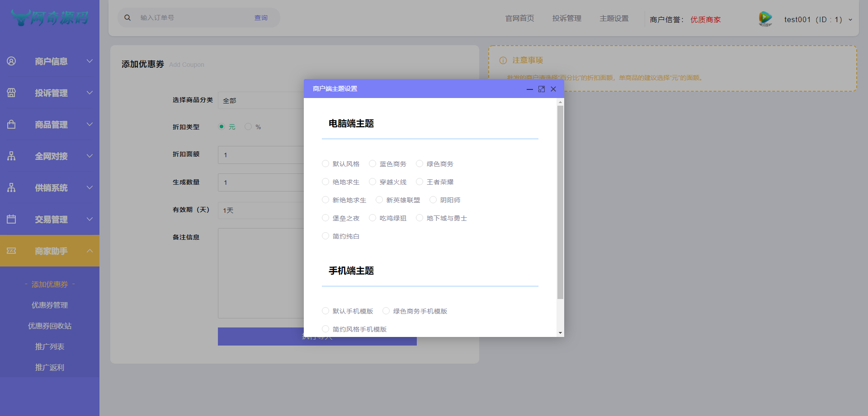868x416 pixels.
Task: Open the 商户信息 section via its person icon
Action: coord(11,61)
